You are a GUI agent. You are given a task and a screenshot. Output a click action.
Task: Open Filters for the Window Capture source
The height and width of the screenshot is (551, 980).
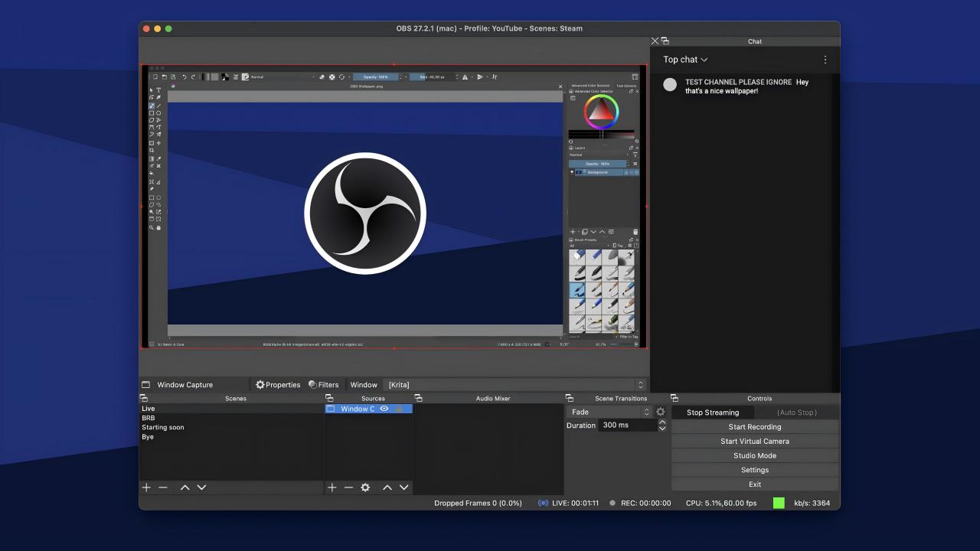point(324,385)
